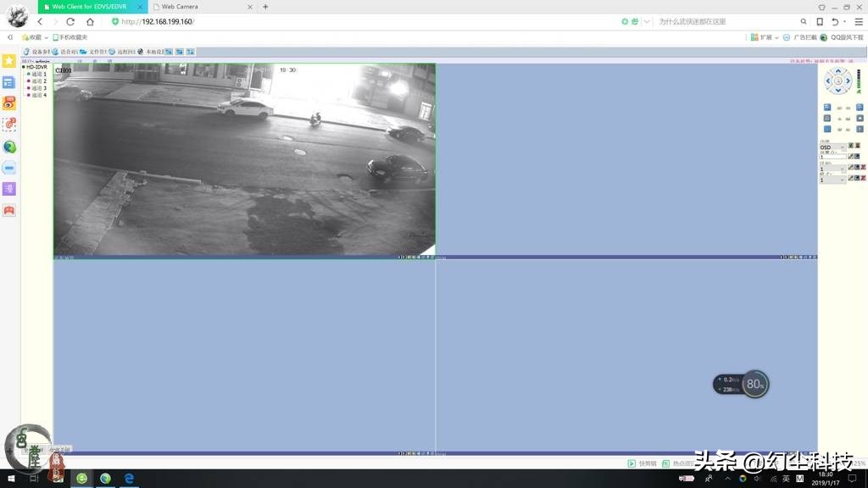Click the red delete icon in the bottom PTZ row

864,178
